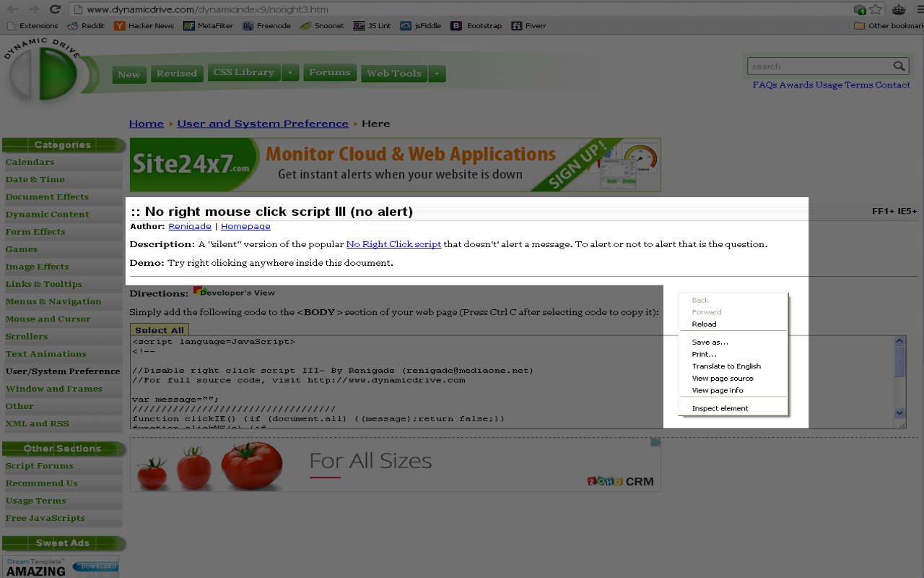This screenshot has width=924, height=578.
Task: Reload the page with the refresh icon
Action: coord(55,9)
